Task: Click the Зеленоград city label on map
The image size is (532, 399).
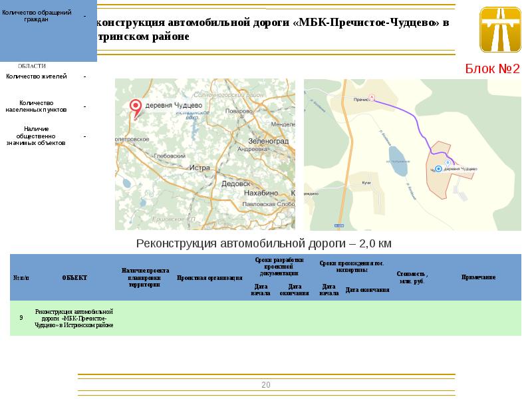Action: coord(268,142)
